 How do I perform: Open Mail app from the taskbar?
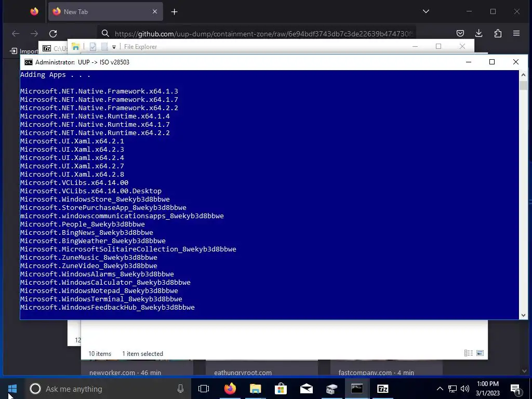[306, 389]
